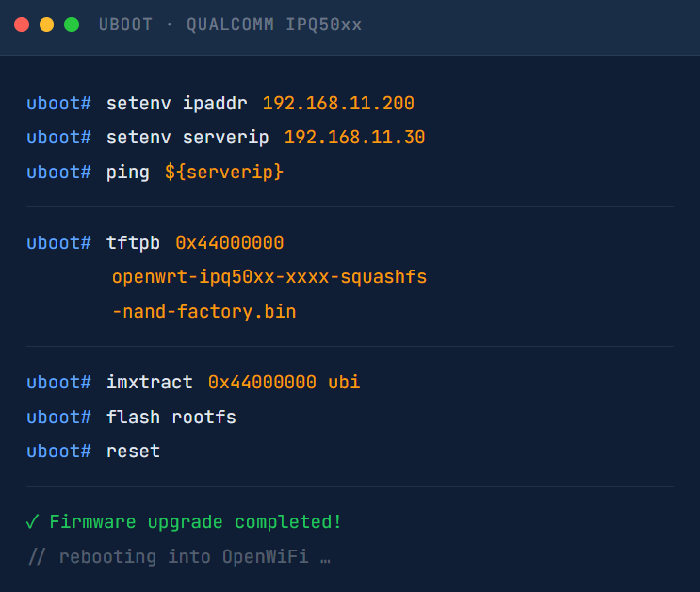Click the tftpb command word

coord(133,243)
